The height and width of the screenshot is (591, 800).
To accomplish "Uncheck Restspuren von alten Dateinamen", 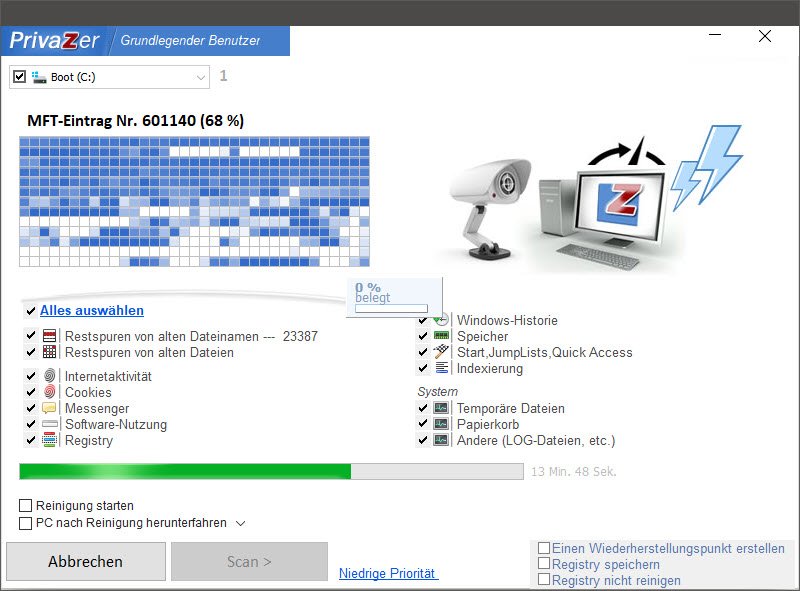I will click(x=31, y=336).
